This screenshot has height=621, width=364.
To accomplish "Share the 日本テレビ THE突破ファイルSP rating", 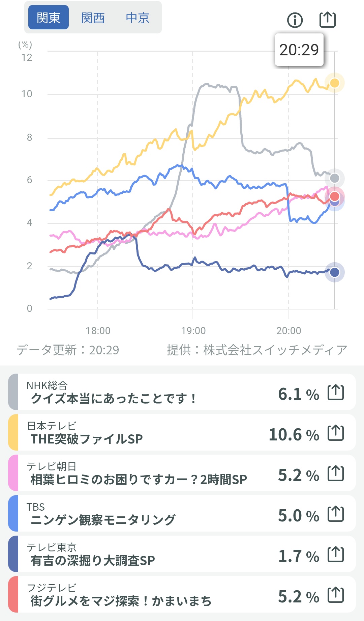I will click(336, 433).
